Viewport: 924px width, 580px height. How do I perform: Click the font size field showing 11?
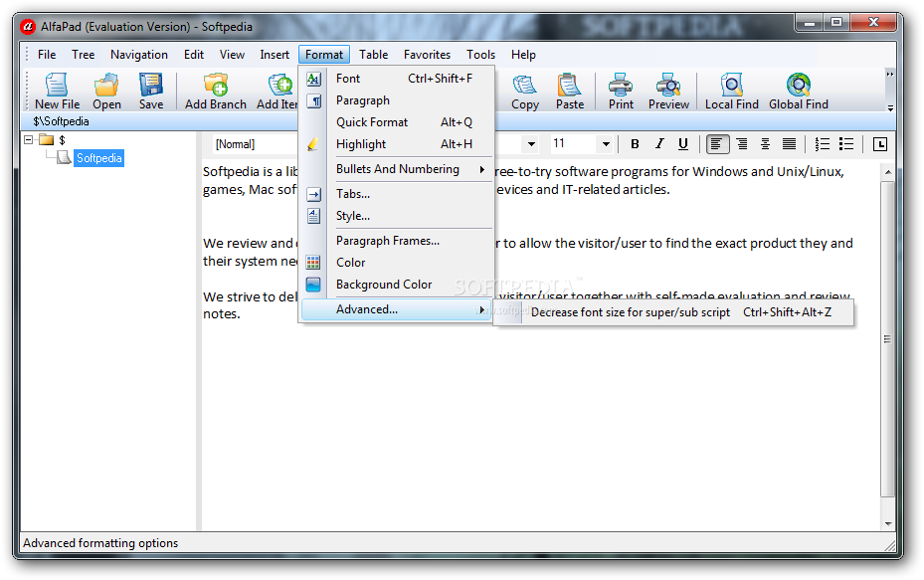575,144
